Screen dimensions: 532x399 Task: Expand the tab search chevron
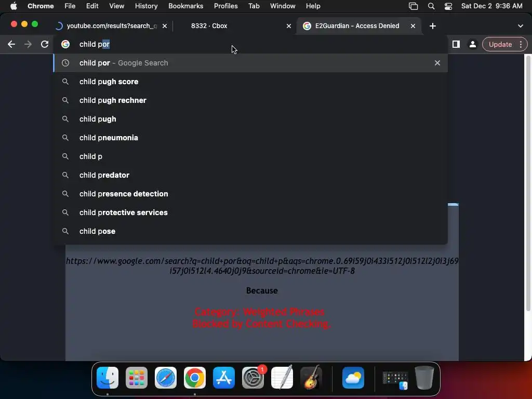click(x=521, y=26)
